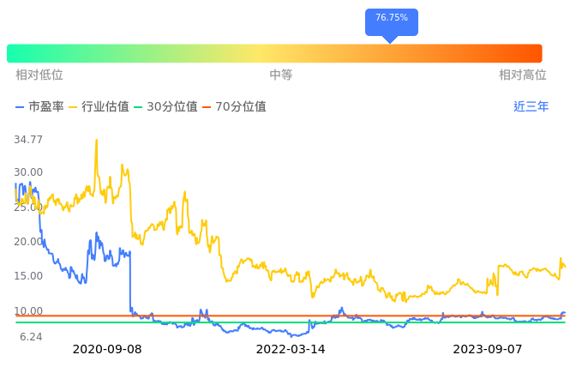This screenshot has height=379, width=588.
Task: Click the blue 市盈率 legend line marker
Action: pyautogui.click(x=20, y=107)
